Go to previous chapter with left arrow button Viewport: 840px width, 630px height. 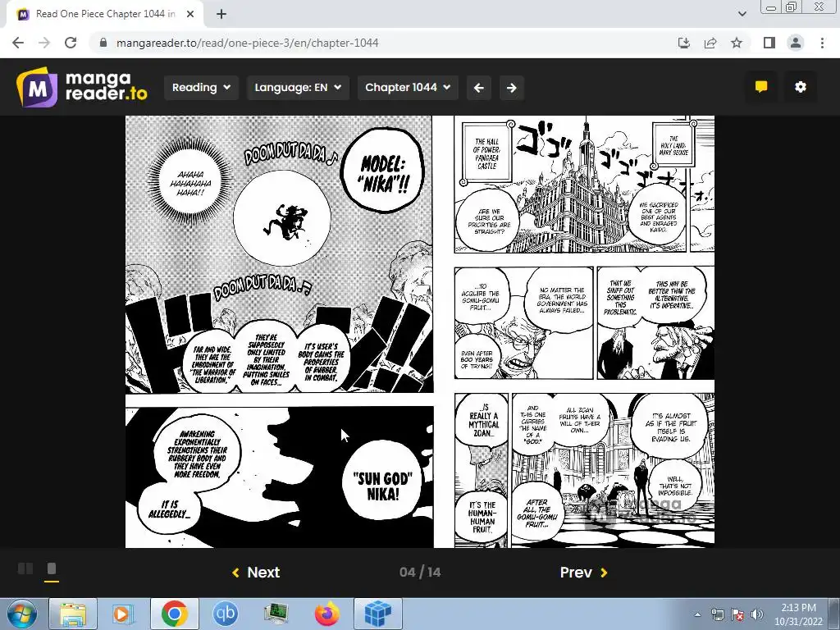479,87
